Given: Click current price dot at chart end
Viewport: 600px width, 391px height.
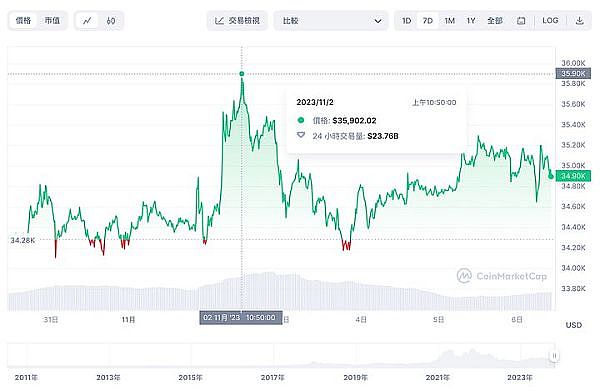Looking at the screenshot, I should coord(551,176).
